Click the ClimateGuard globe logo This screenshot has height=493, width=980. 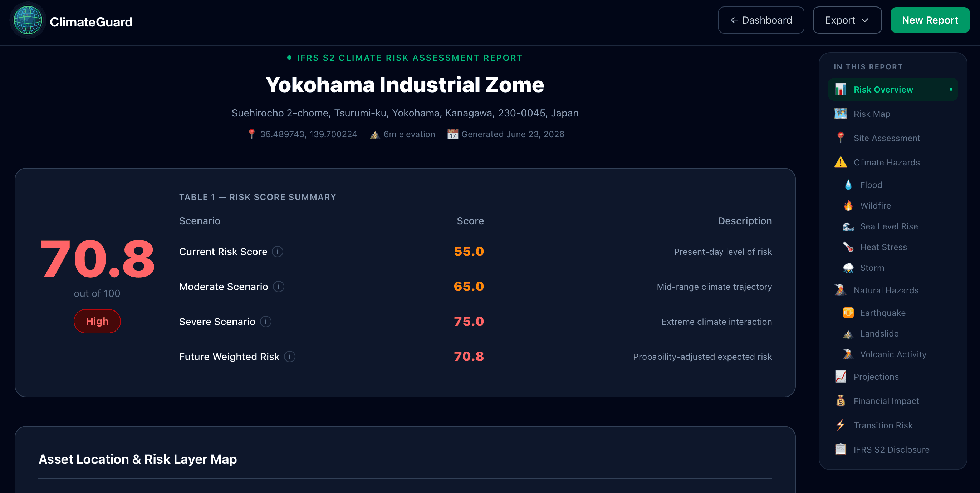click(x=28, y=20)
